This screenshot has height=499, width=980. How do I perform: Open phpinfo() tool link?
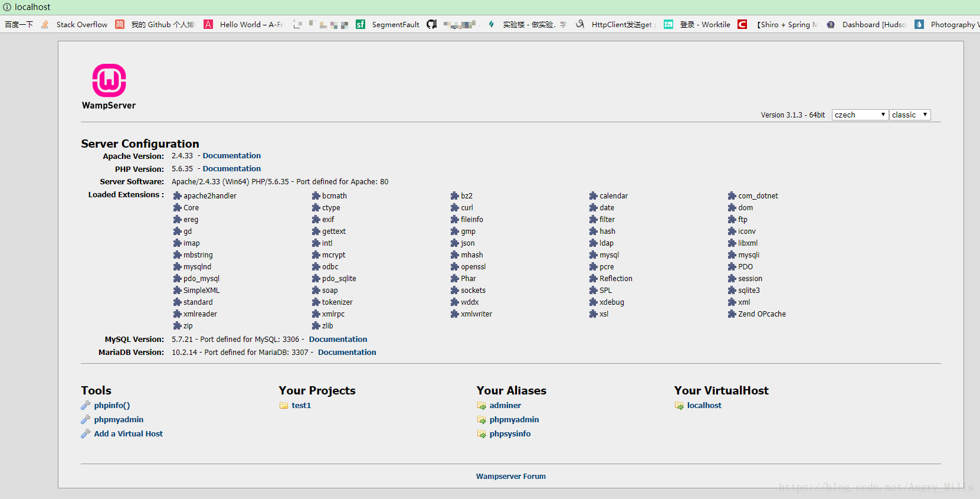click(112, 406)
